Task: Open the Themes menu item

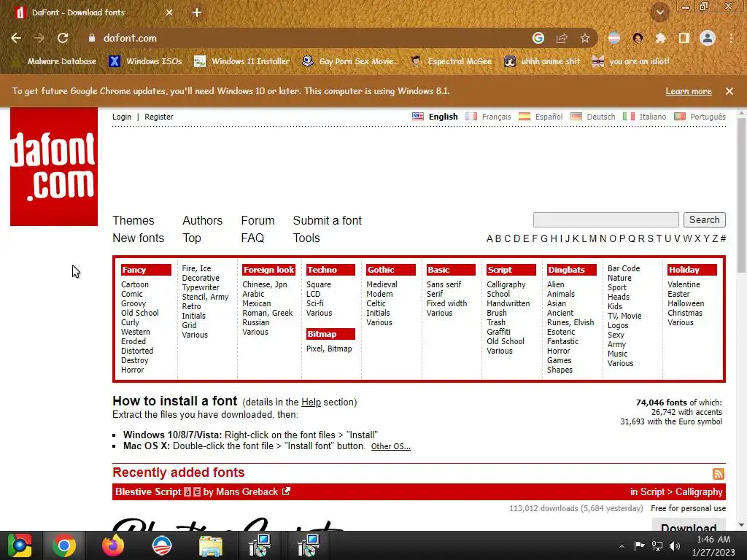Action: [x=133, y=220]
